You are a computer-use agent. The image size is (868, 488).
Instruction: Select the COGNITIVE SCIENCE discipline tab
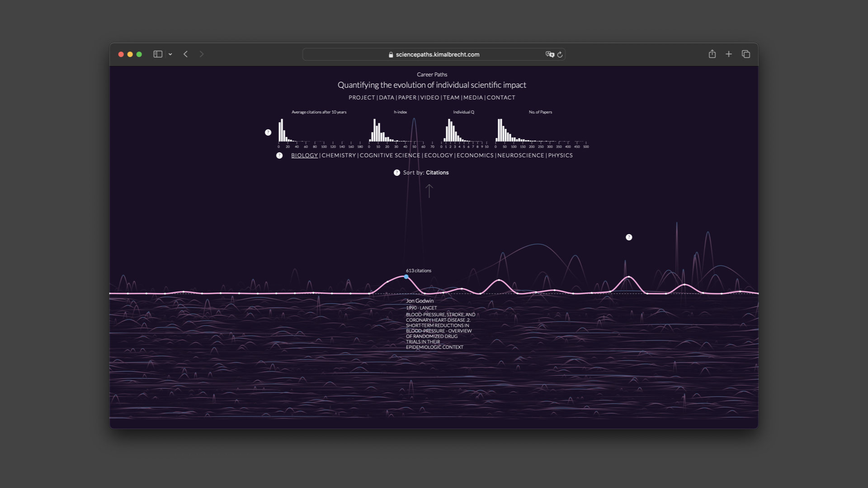[x=390, y=155]
